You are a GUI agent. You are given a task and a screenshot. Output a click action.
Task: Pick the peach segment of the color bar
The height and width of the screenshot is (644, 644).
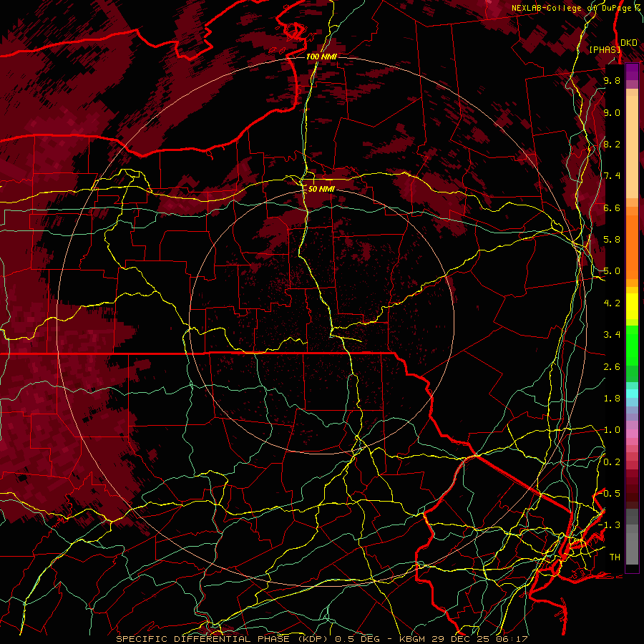pos(632,148)
